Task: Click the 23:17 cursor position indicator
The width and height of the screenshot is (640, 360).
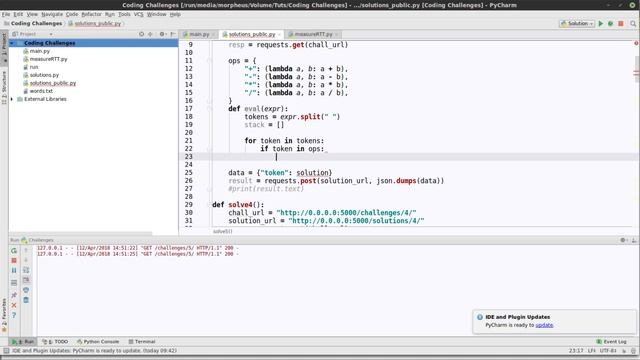Action: coord(576,351)
